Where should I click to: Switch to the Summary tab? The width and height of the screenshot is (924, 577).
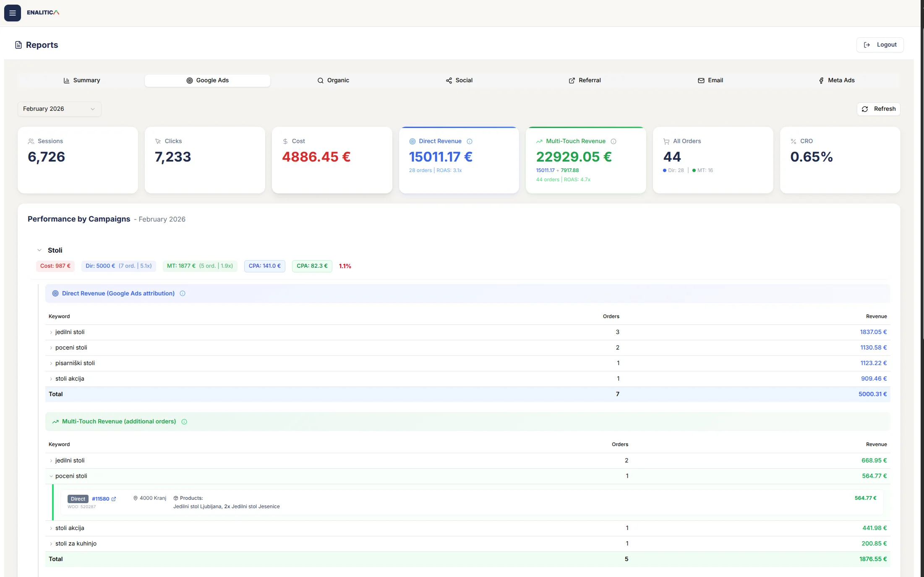click(82, 80)
